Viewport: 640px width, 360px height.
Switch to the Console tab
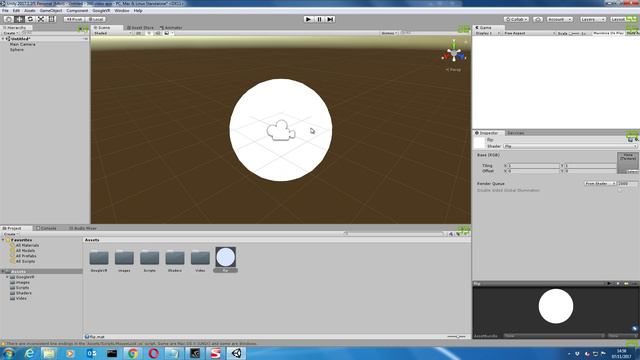46,228
